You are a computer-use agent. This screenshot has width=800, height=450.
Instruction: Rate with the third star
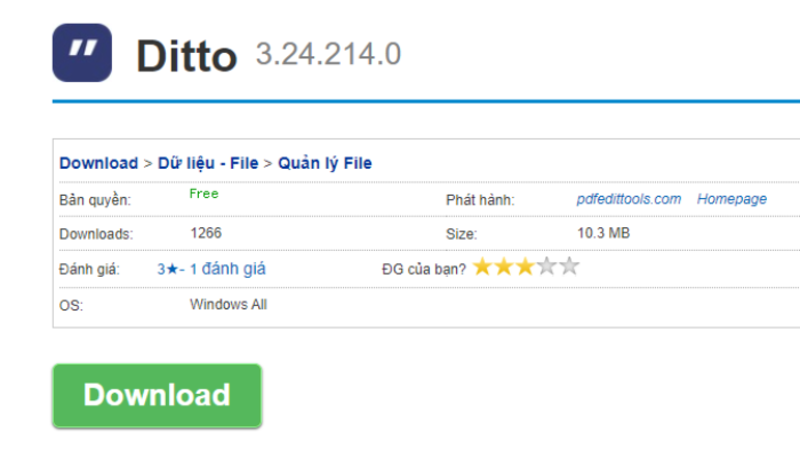point(526,267)
